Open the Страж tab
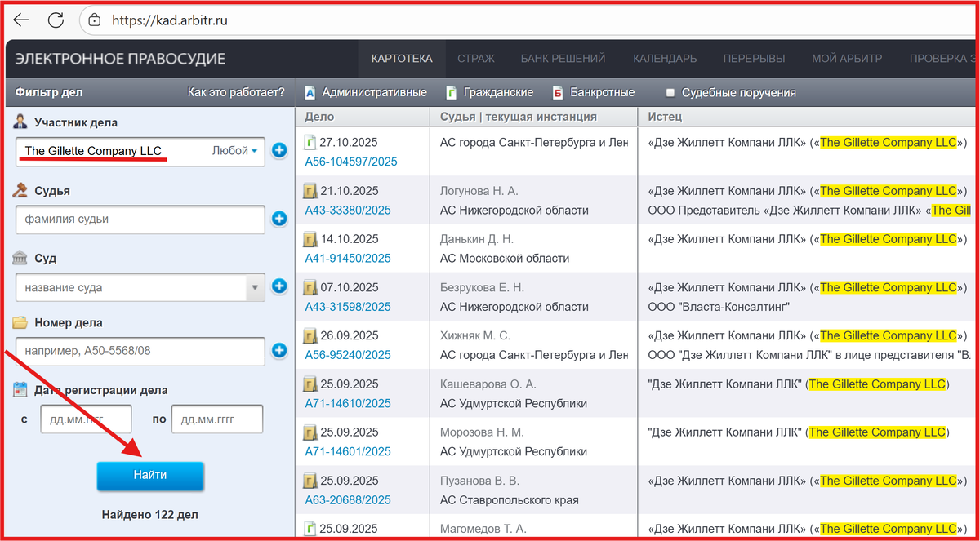The width and height of the screenshot is (980, 541). (476, 59)
